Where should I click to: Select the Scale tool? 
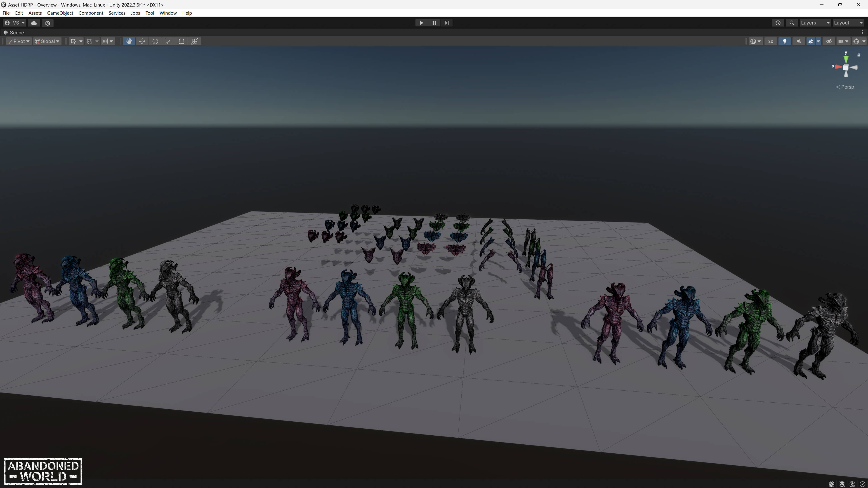click(168, 41)
